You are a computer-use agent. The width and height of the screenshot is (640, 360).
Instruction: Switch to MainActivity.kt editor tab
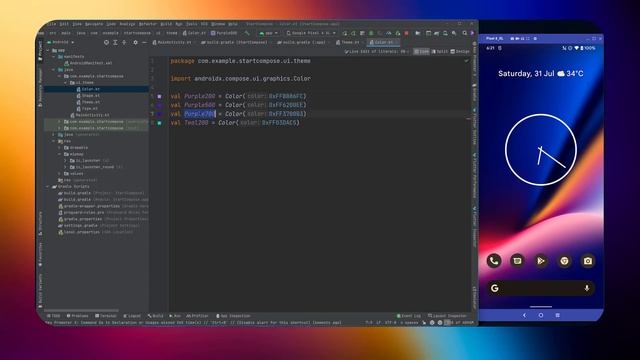(172, 42)
